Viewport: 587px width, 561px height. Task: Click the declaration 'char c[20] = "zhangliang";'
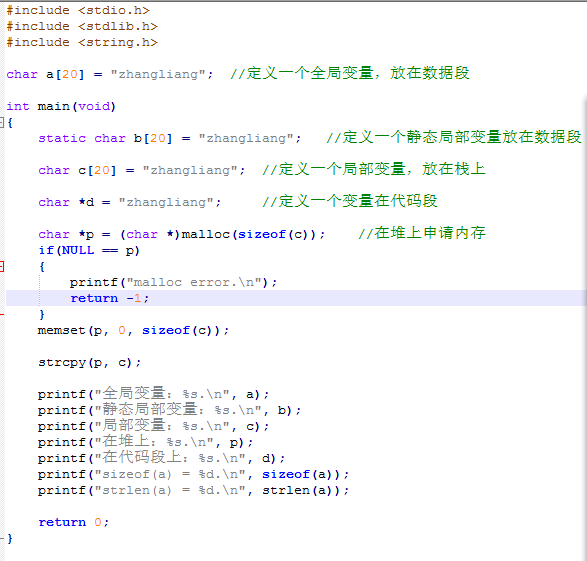[x=142, y=171]
